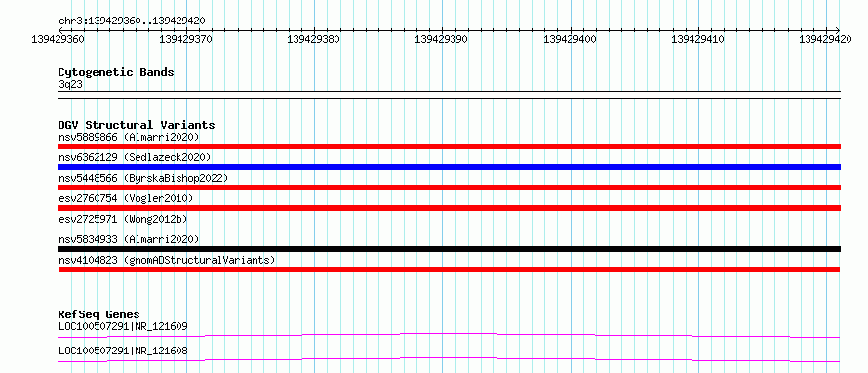The height and width of the screenshot is (373, 868).
Task: Click the magenta line for NR_121609
Action: pyautogui.click(x=449, y=335)
